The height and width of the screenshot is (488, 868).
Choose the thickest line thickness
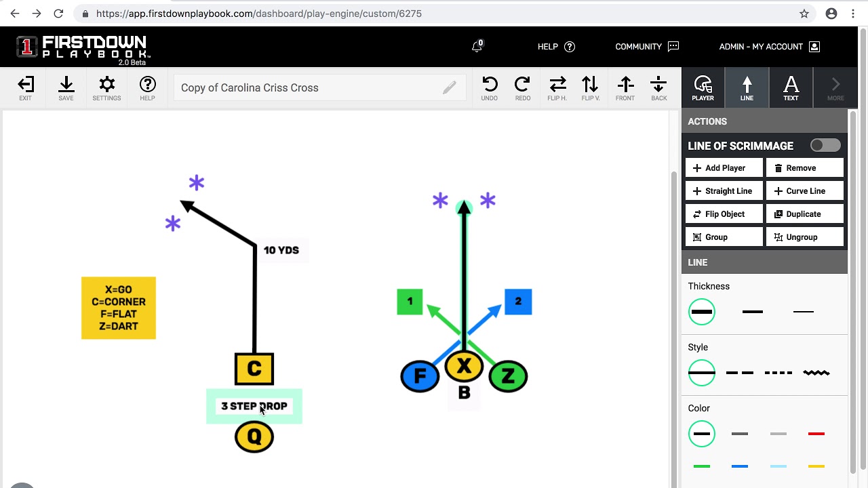(702, 312)
